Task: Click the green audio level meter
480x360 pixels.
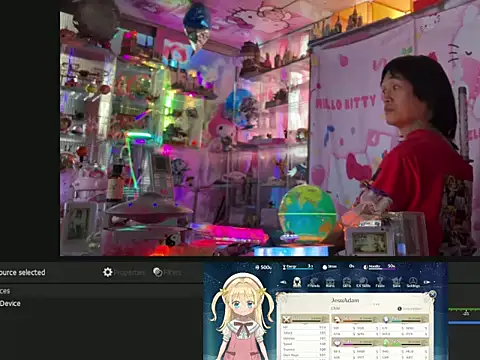Action: 464,310
